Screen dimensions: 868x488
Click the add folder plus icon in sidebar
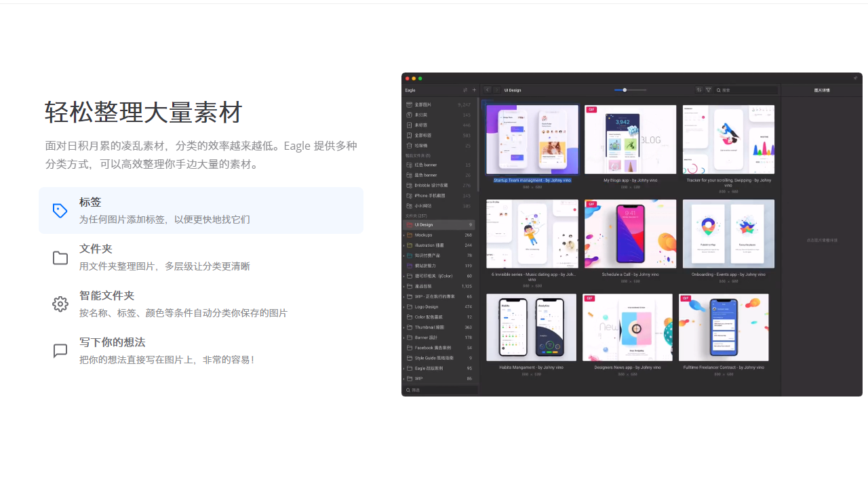click(473, 89)
